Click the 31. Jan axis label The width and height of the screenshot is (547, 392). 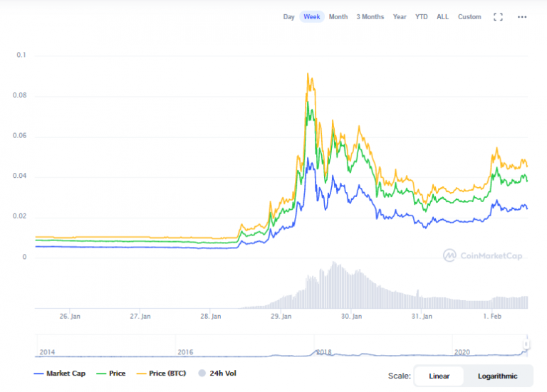pos(422,317)
